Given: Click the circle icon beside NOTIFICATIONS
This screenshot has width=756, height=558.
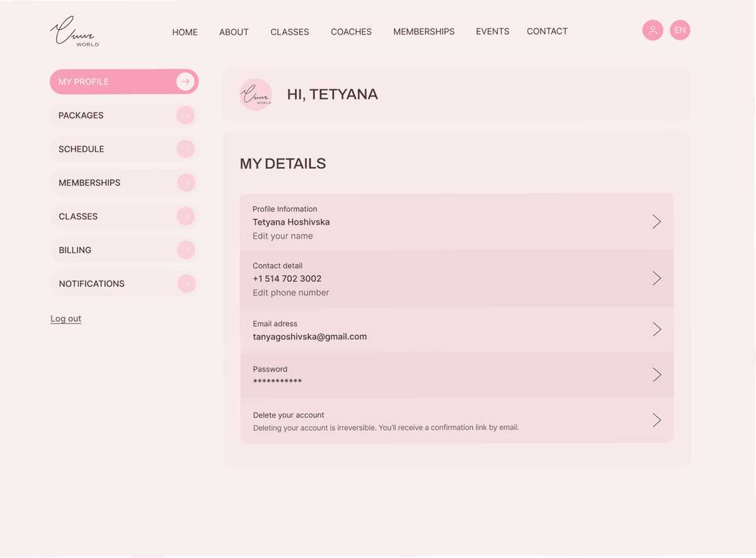Looking at the screenshot, I should (185, 284).
